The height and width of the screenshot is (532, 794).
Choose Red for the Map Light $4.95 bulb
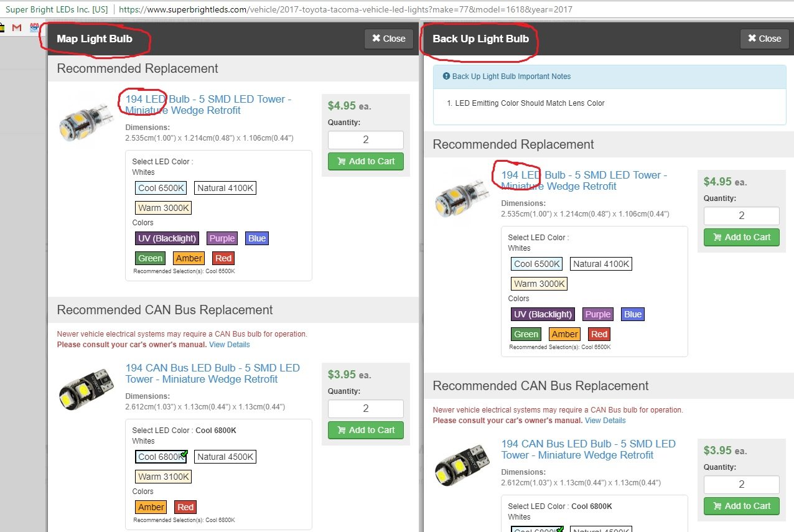(x=223, y=258)
